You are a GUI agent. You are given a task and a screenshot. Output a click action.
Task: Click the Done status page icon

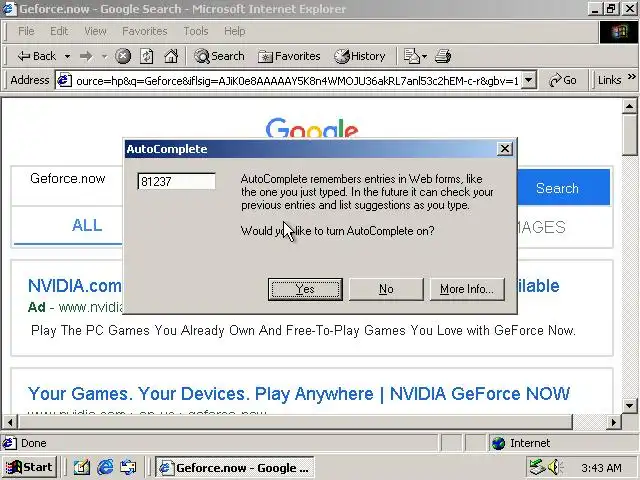[9, 443]
